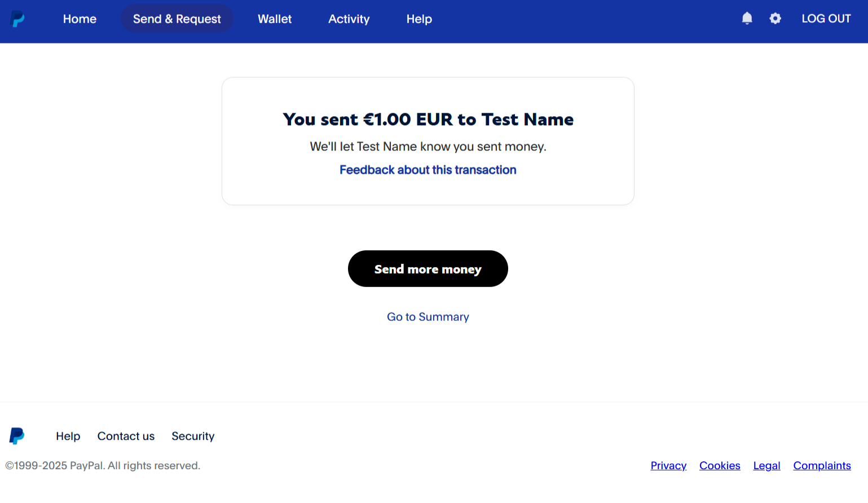
Task: Open the Wallet tab
Action: click(x=275, y=19)
